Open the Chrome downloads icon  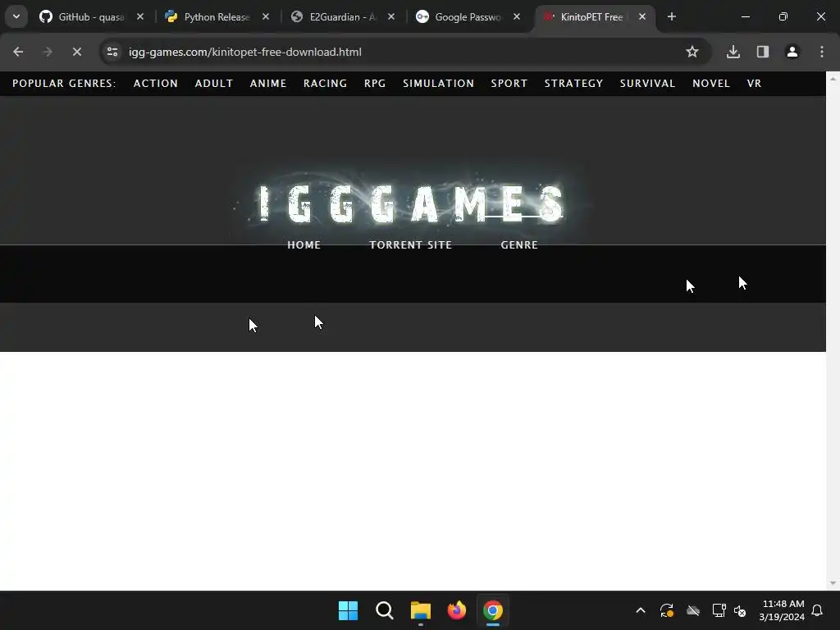coord(733,52)
